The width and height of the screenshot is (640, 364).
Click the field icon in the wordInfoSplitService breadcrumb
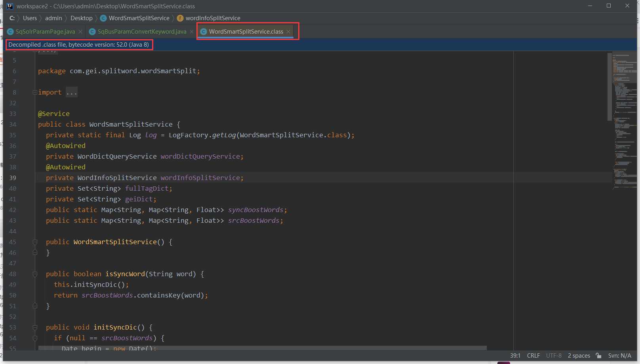180,18
